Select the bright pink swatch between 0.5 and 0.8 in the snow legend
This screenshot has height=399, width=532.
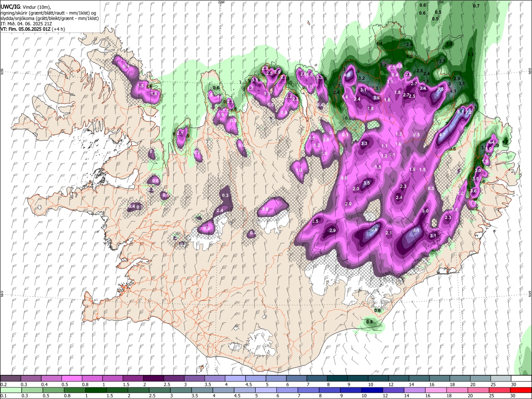pos(72,378)
